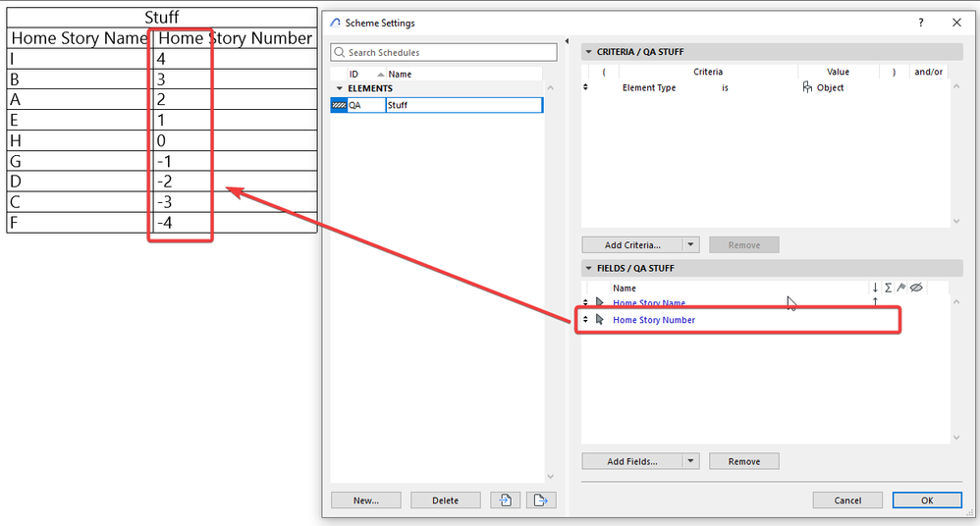Click the Home Story Name table header
The height and width of the screenshot is (526, 980).
[x=79, y=38]
